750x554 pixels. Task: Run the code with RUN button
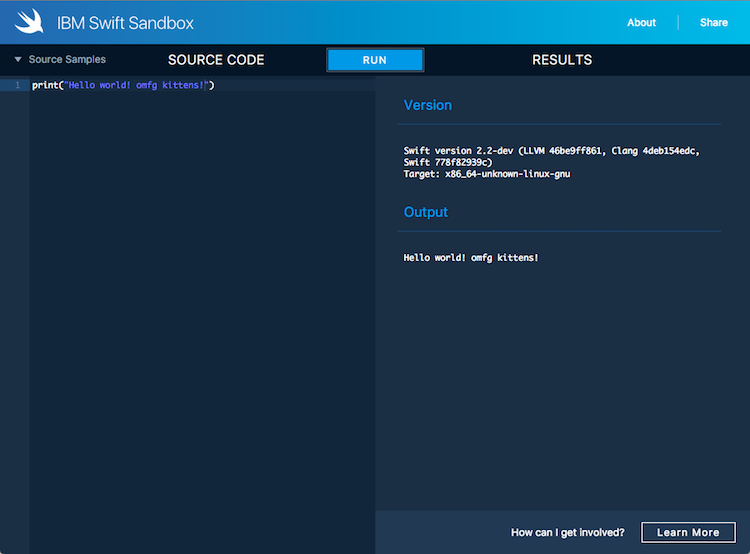pyautogui.click(x=375, y=60)
